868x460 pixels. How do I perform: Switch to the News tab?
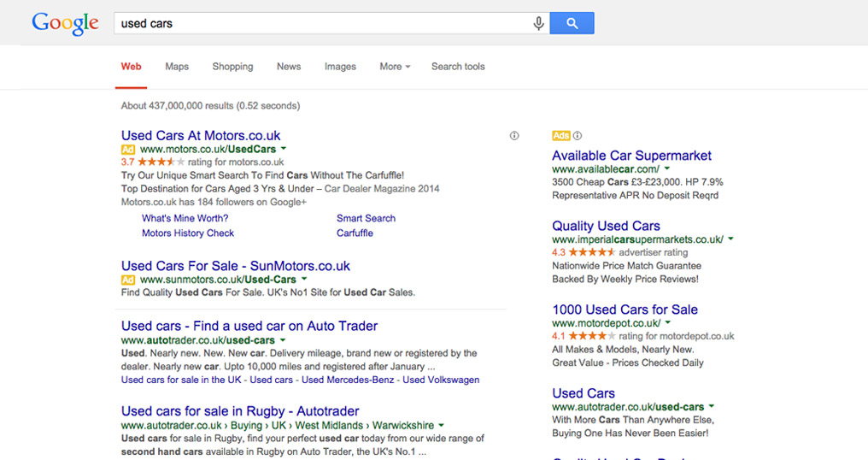pyautogui.click(x=289, y=67)
